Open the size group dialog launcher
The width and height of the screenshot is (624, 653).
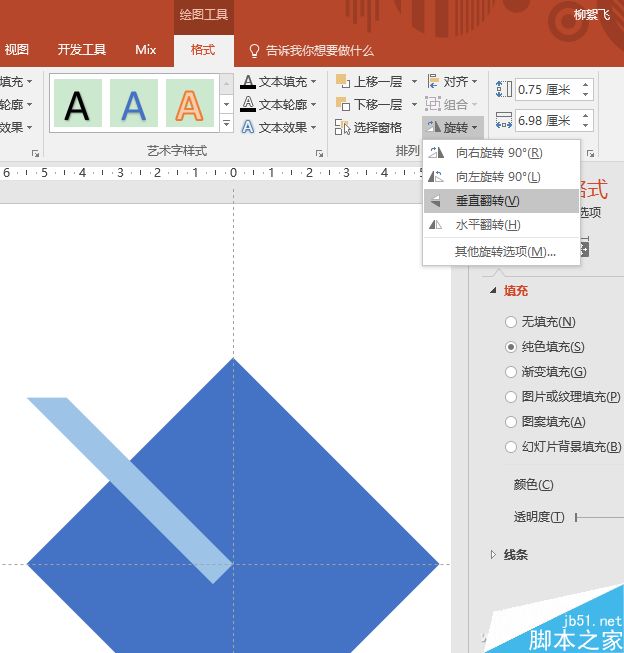tap(590, 154)
